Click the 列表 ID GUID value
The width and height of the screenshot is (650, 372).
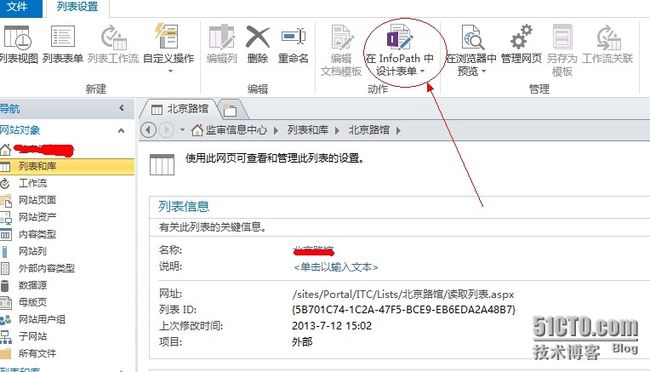tap(404, 310)
